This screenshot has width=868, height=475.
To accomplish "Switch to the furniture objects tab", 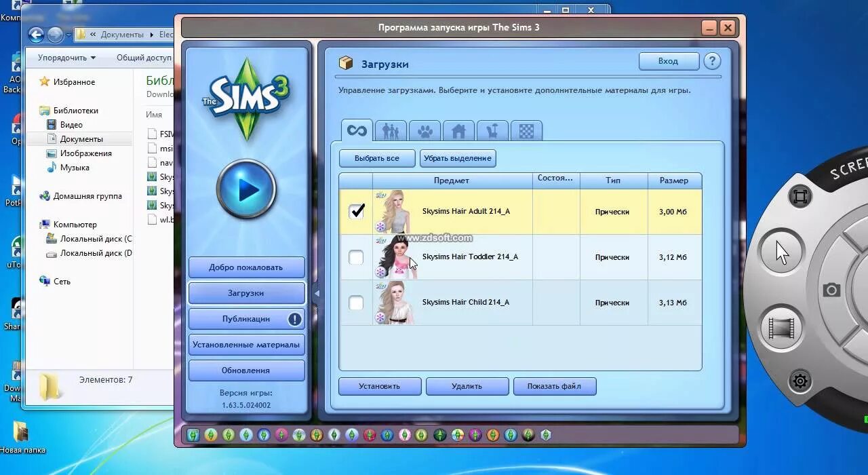I will tap(492, 130).
